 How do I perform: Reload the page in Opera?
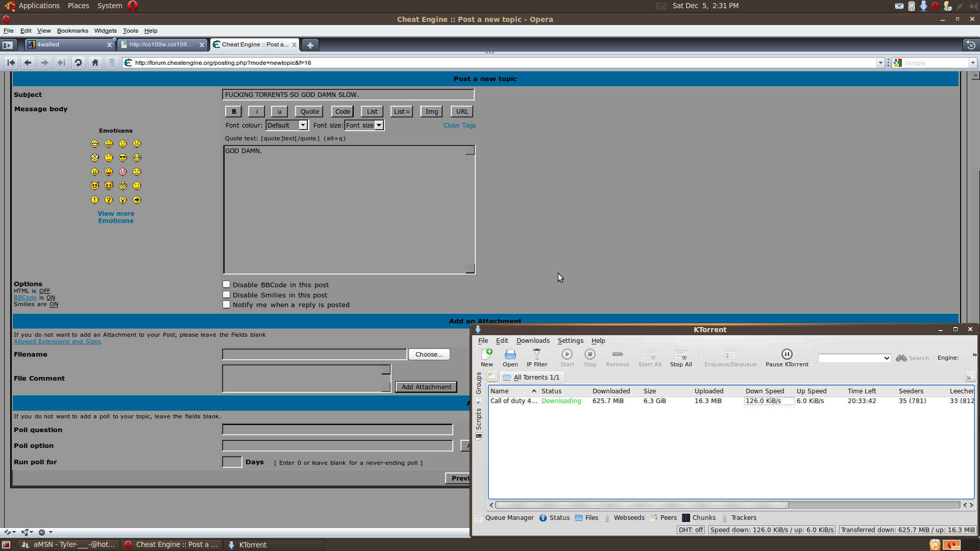(78, 63)
